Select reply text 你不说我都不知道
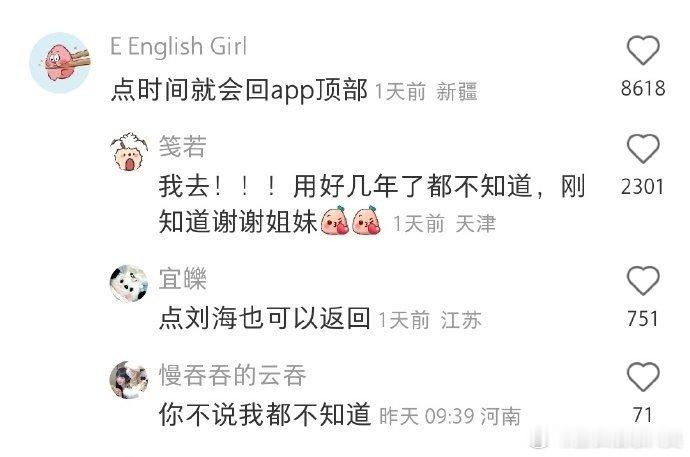Screen dimensions: 690x457 pyautogui.click(x=265, y=414)
